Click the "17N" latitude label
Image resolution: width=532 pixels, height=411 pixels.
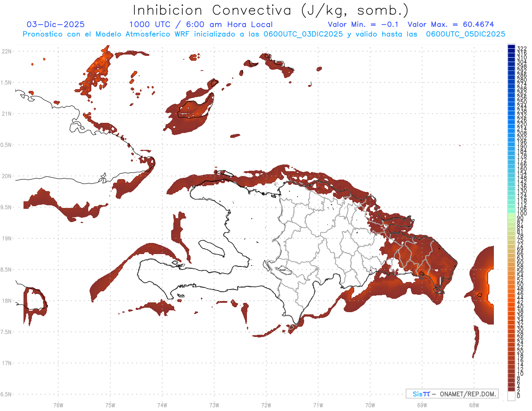pyautogui.click(x=6, y=363)
